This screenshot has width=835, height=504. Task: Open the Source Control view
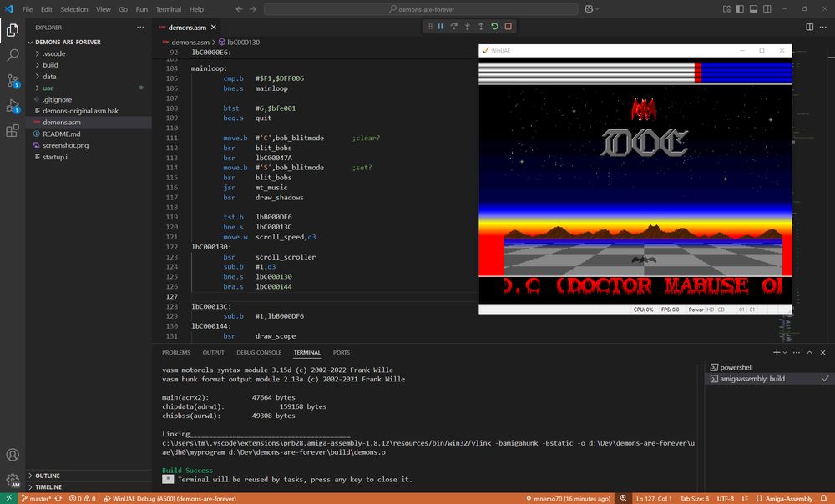point(13,80)
